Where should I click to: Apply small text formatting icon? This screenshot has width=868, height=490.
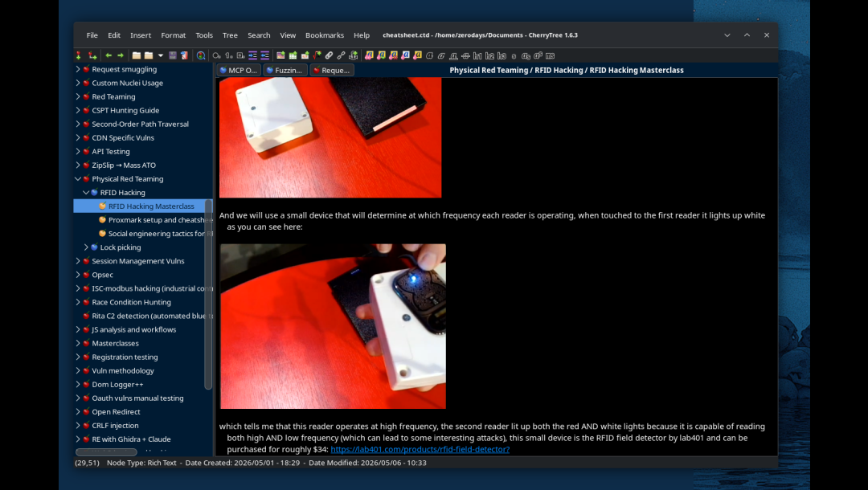[x=514, y=55]
